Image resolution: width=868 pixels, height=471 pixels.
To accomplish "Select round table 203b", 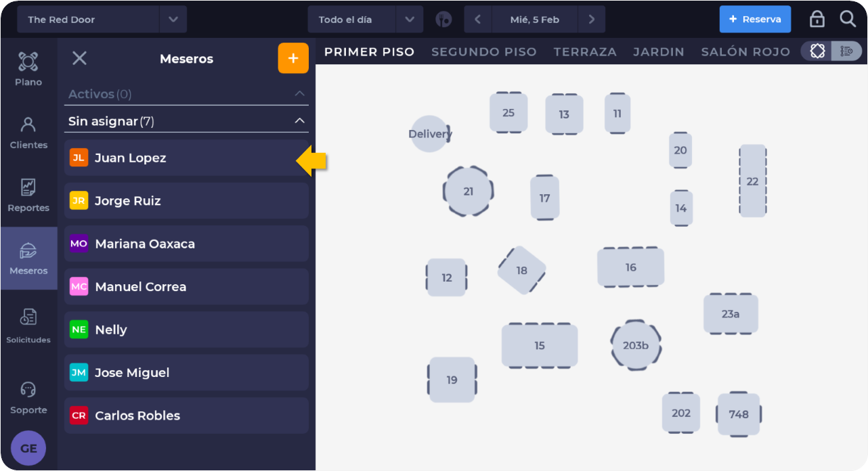I will [x=635, y=345].
